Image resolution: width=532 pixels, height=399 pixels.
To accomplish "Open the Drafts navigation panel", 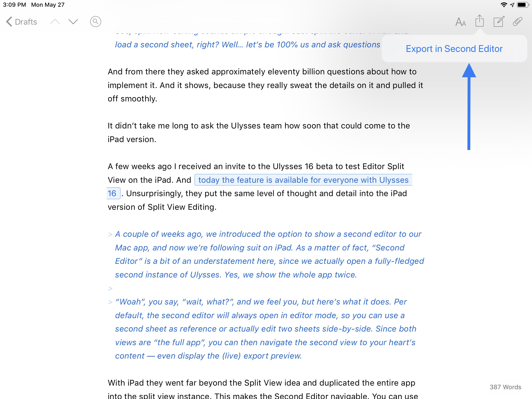I will point(21,21).
